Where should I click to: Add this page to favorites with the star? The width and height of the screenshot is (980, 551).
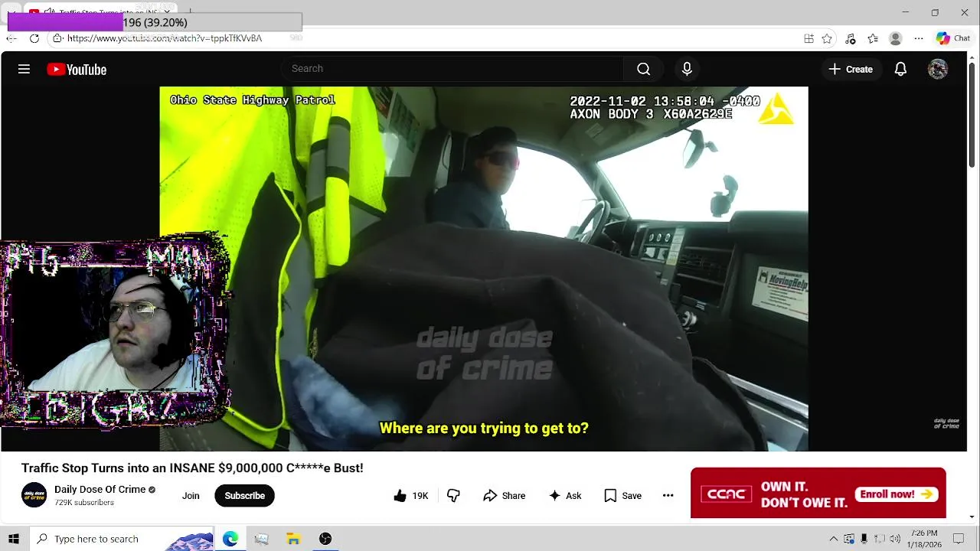(827, 38)
